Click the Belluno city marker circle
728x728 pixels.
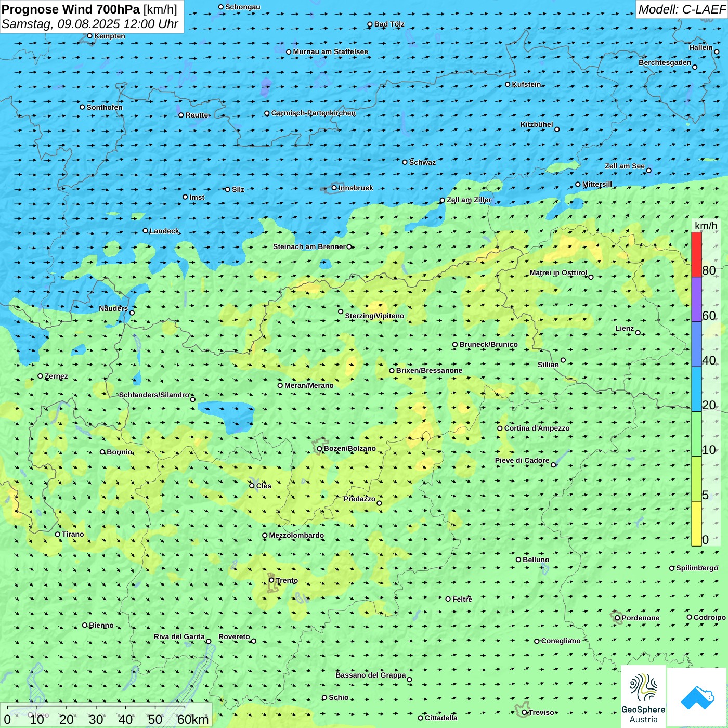pyautogui.click(x=518, y=560)
